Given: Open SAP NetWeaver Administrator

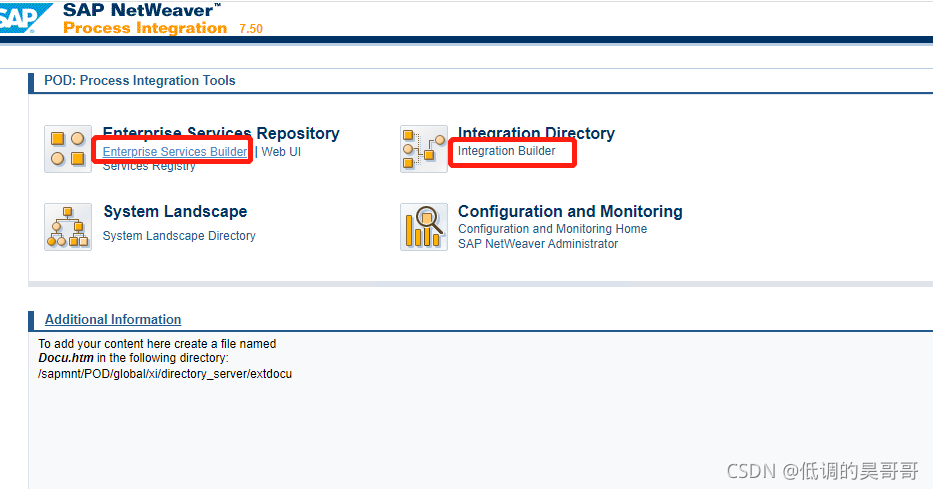Looking at the screenshot, I should [x=538, y=244].
